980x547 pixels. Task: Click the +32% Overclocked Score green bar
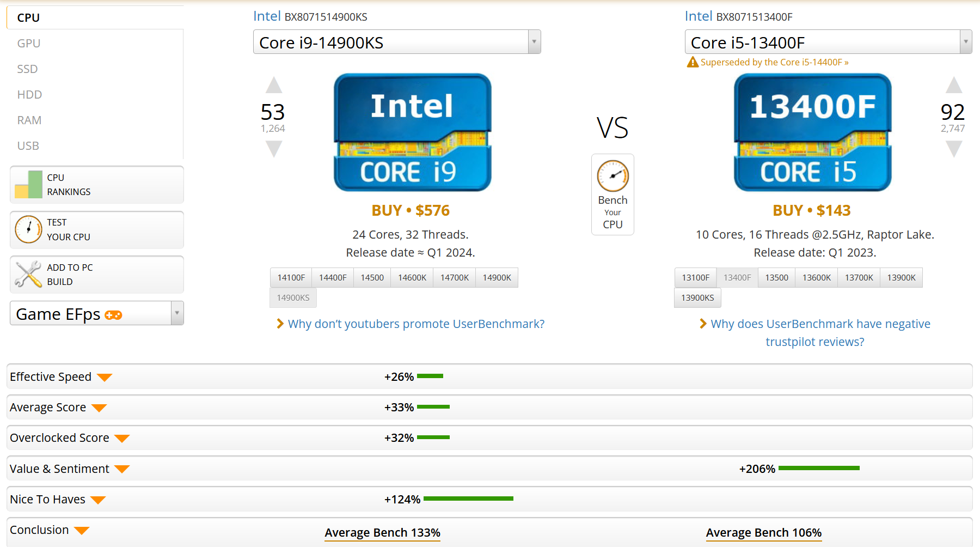(x=433, y=437)
